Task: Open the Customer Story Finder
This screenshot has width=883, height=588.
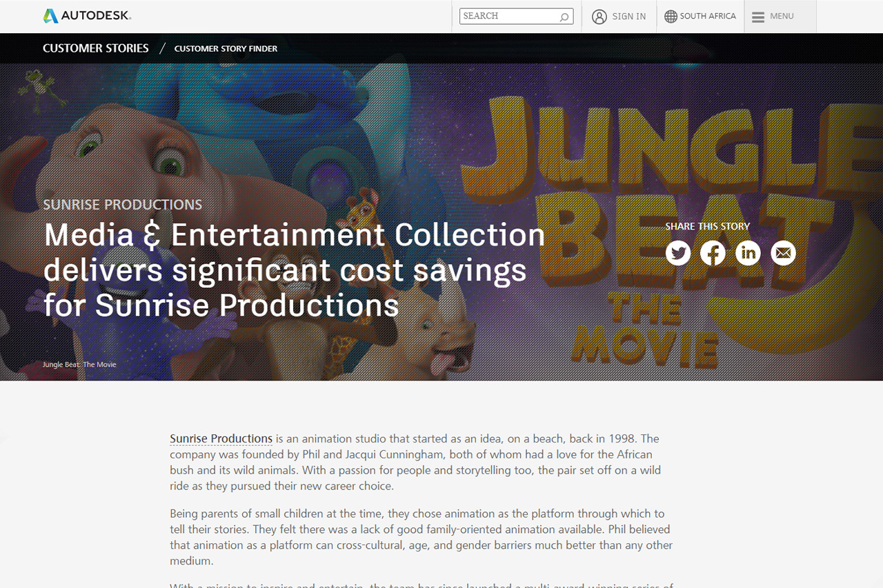Action: click(226, 49)
